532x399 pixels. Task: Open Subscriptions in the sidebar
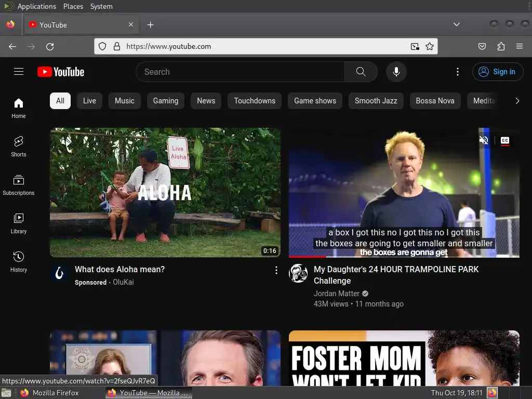[x=19, y=185]
